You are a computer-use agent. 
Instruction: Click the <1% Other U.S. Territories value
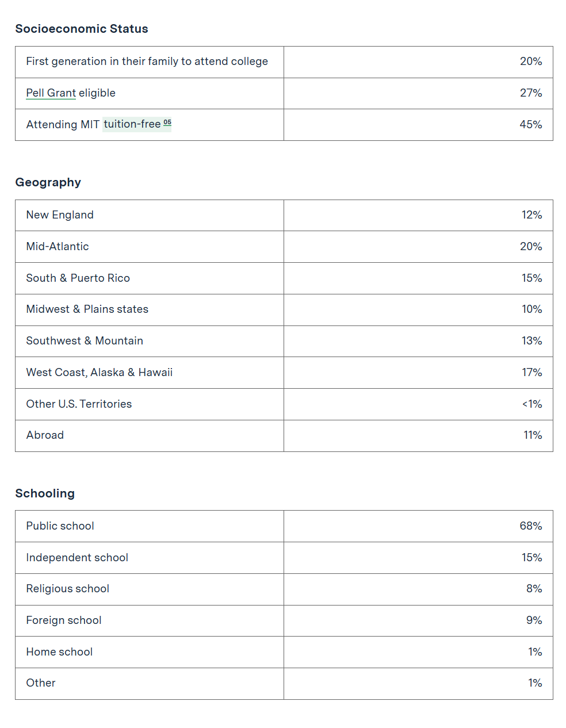coord(531,404)
